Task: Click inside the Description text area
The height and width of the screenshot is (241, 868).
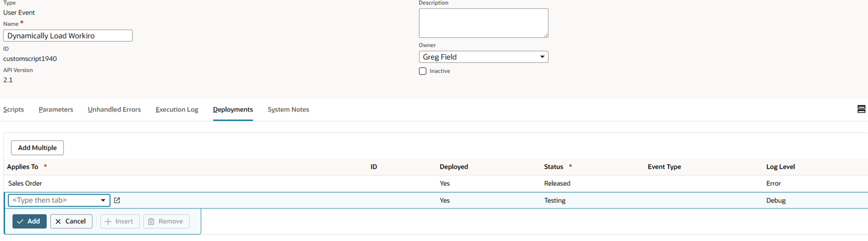Action: click(x=483, y=23)
